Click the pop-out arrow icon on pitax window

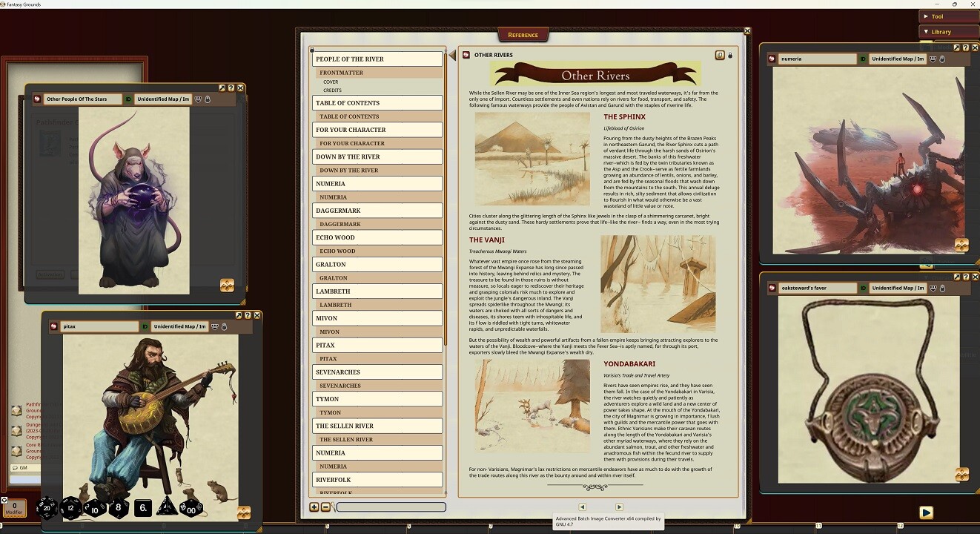point(238,315)
